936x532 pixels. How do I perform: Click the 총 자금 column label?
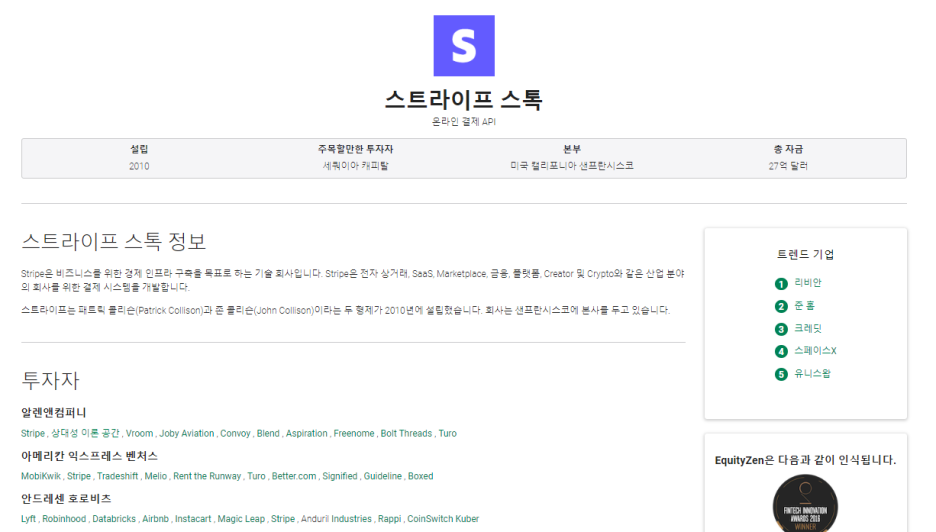788,149
